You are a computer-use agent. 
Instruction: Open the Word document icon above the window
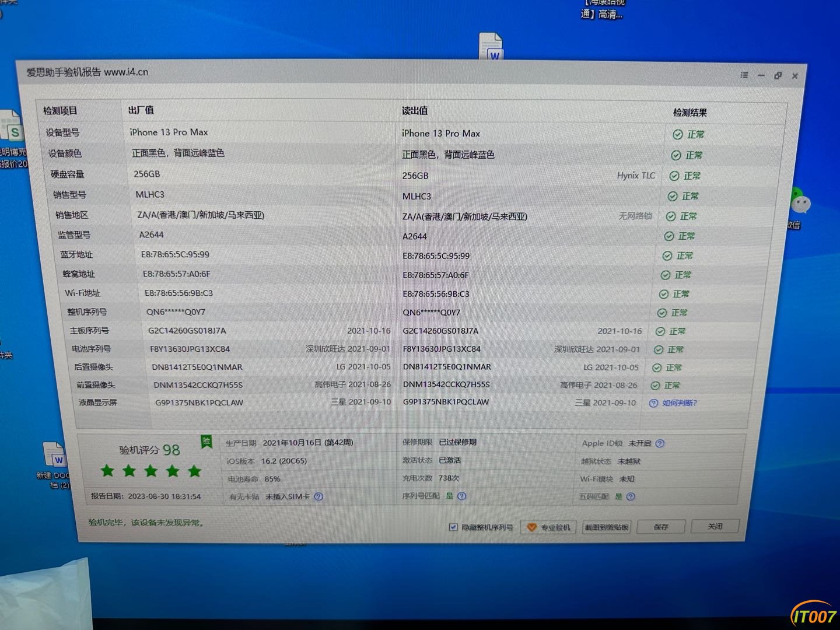point(492,46)
